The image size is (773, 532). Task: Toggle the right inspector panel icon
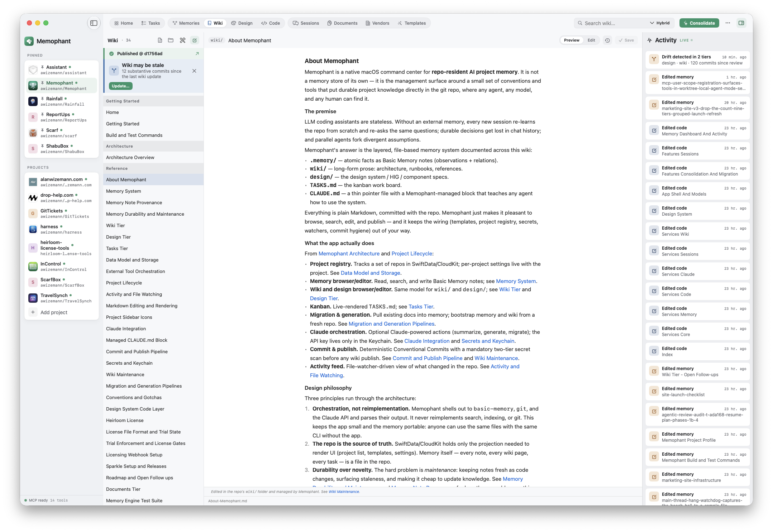click(741, 23)
